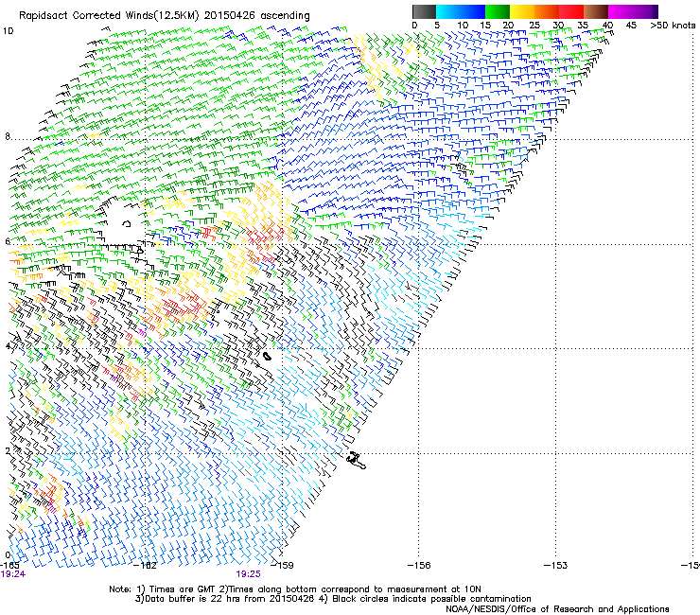Click the small island outline above 6N near -162
This screenshot has width=700, height=615.
click(127, 223)
